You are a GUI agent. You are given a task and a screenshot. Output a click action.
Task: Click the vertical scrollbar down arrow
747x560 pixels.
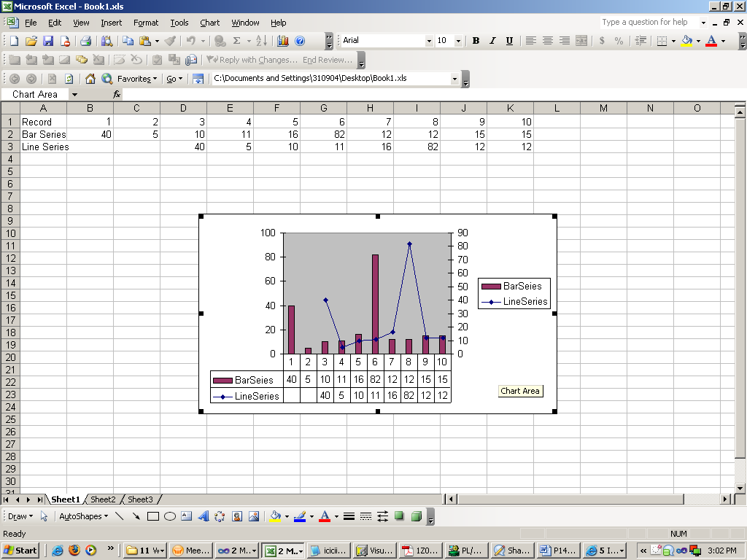click(x=740, y=488)
